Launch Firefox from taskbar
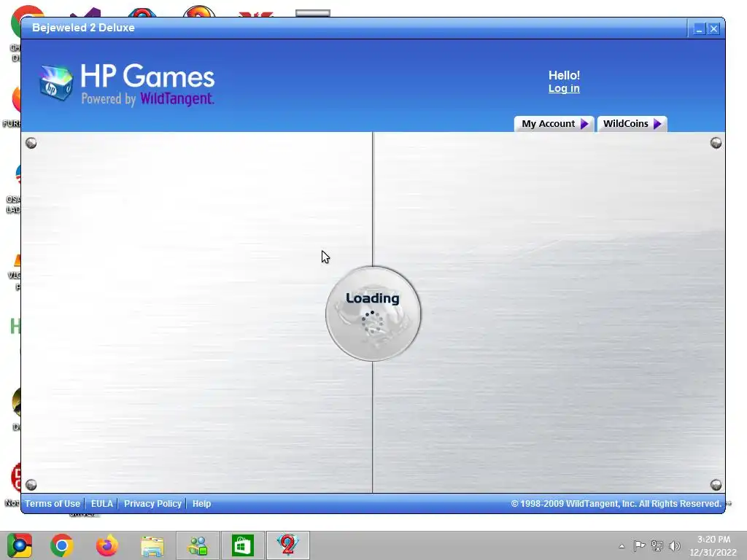Viewport: 747px width, 560px height. click(x=107, y=545)
